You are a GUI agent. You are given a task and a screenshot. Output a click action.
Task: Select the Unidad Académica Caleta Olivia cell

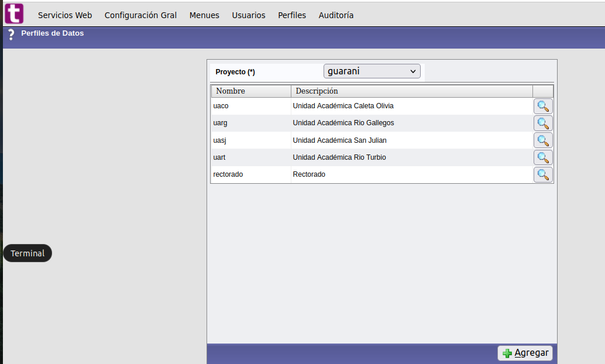343,106
